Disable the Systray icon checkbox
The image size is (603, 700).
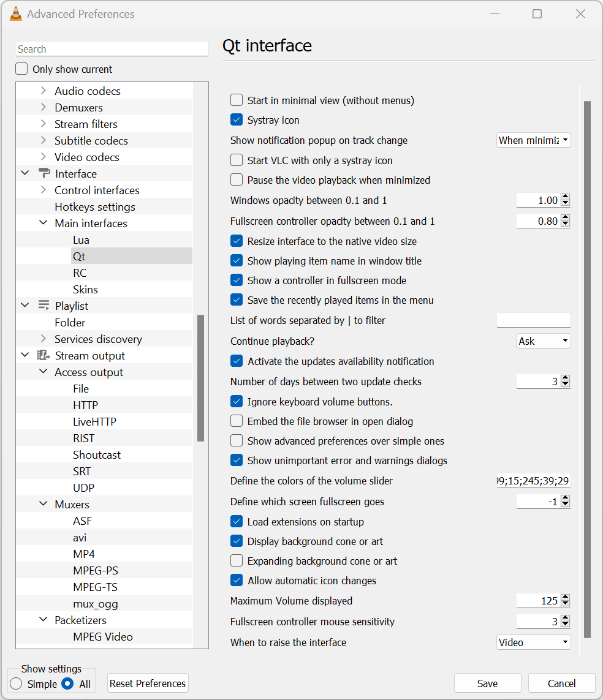click(x=237, y=119)
